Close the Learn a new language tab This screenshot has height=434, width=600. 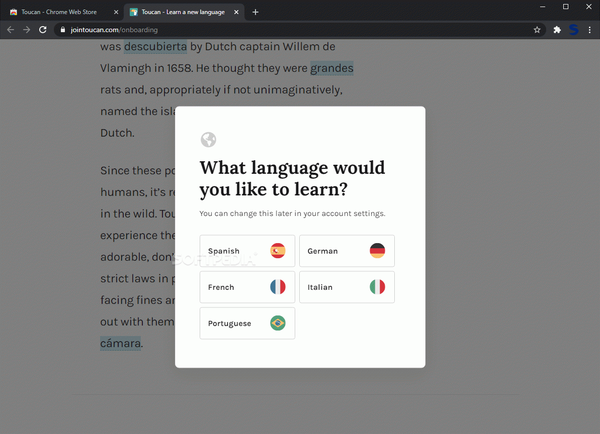coord(236,12)
